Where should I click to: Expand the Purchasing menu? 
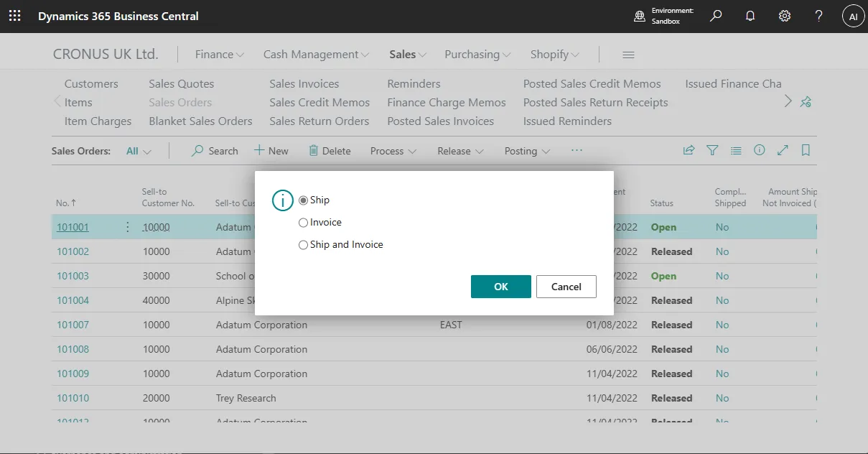click(477, 55)
